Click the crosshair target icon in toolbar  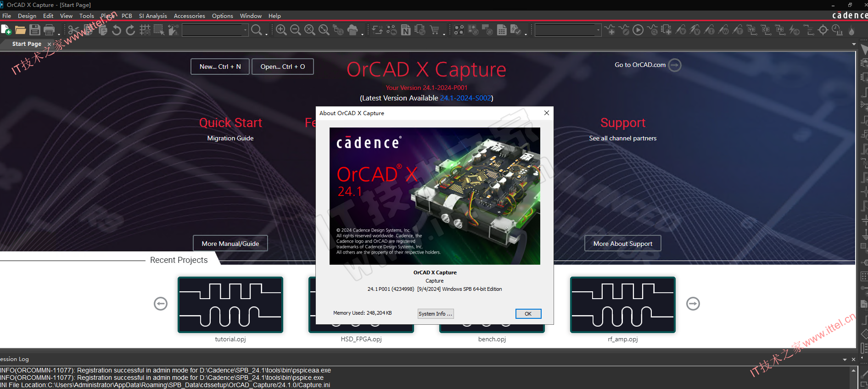click(823, 30)
